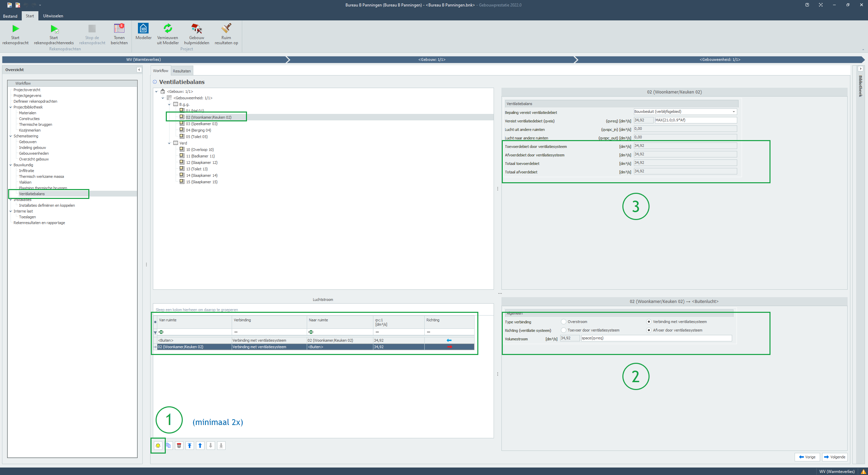Collapse the Projectbibliotheek workflow node
This screenshot has height=475, width=868.
click(11, 107)
